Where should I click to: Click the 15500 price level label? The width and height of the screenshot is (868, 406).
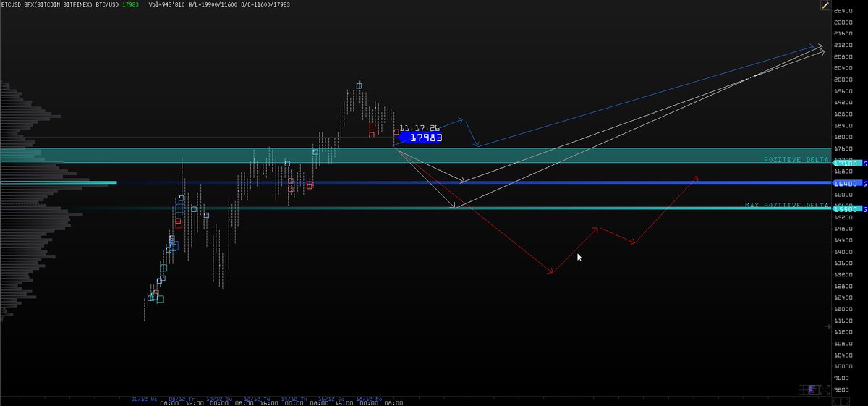[x=847, y=208]
